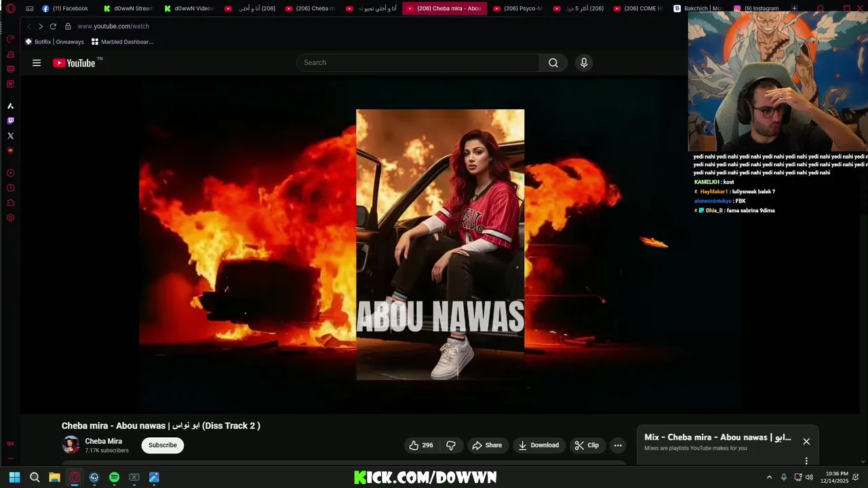Like the video (296 likes)
The width and height of the screenshot is (868, 488).
[421, 445]
